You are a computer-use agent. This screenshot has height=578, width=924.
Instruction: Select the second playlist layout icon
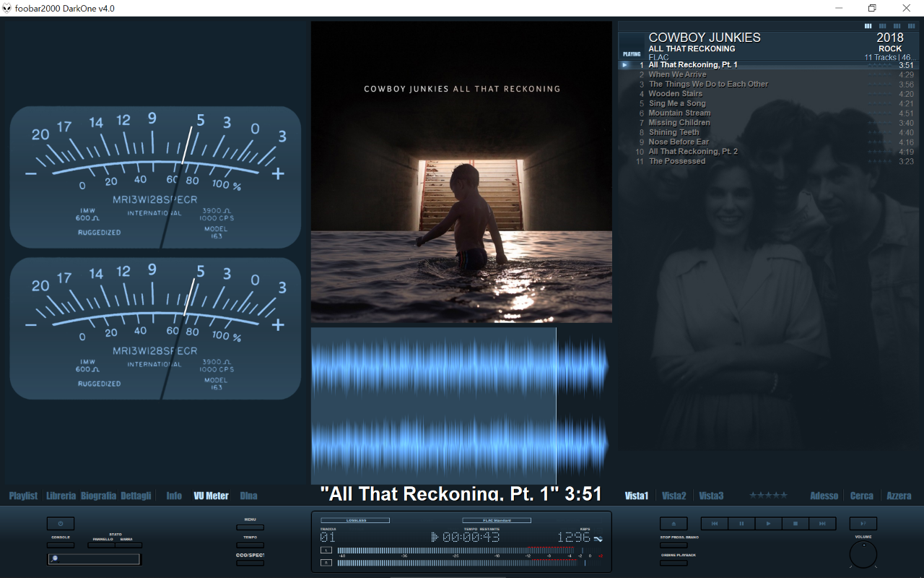click(881, 26)
